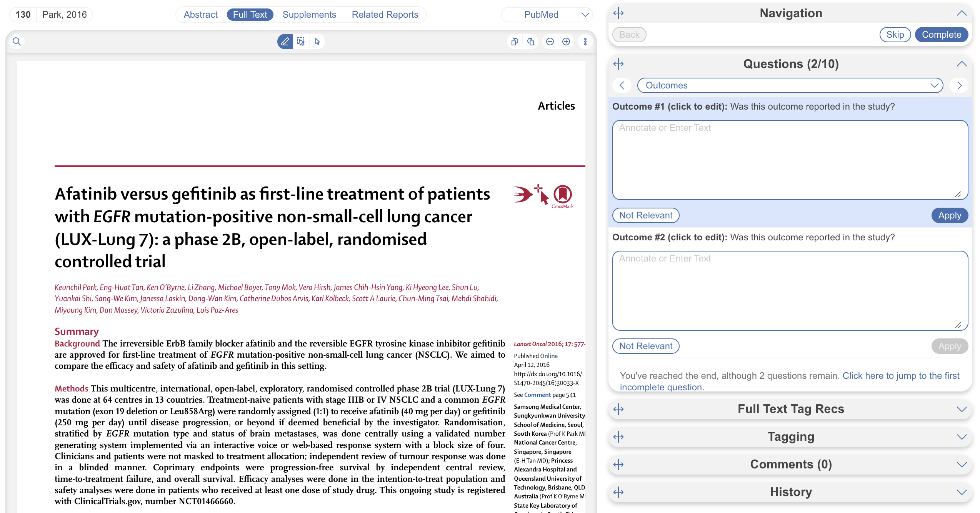Switch to the Supplements tab

[x=309, y=15]
